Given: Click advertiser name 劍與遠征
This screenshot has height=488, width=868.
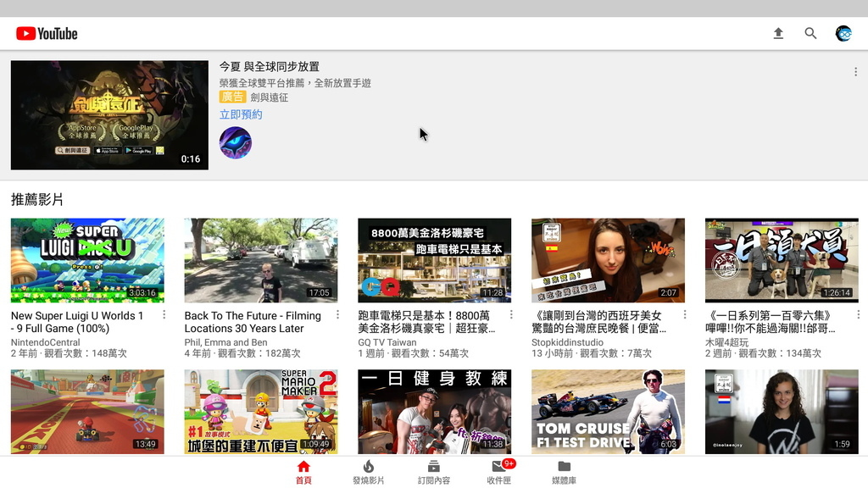Looking at the screenshot, I should (269, 97).
